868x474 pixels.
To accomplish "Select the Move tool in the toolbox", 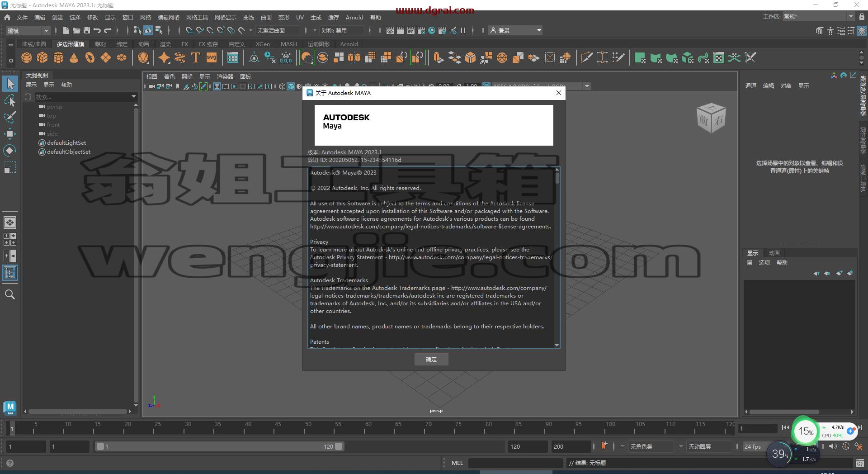I will (x=10, y=134).
